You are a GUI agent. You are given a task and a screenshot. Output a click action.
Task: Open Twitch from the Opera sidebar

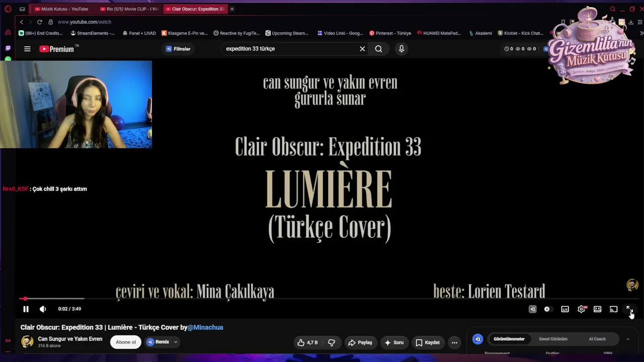(x=8, y=48)
